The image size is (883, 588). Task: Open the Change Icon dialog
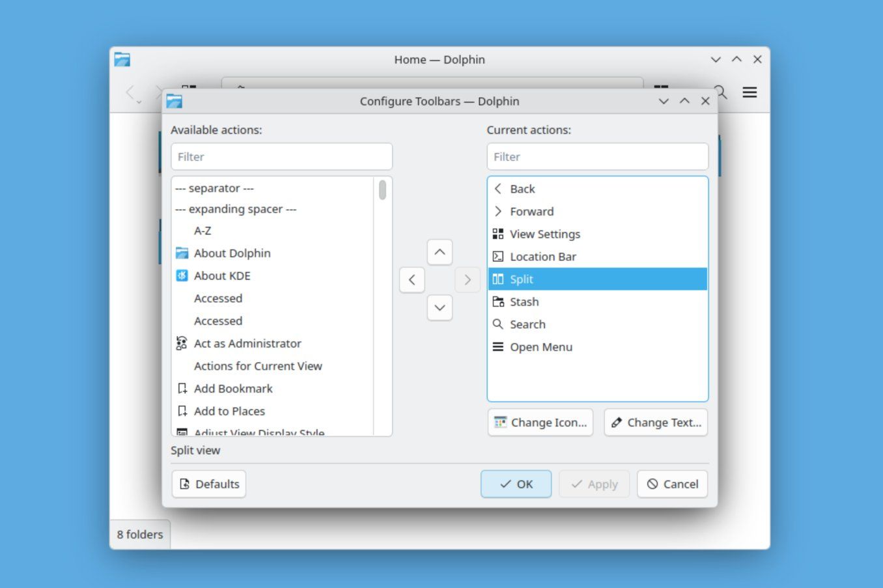[x=540, y=423]
